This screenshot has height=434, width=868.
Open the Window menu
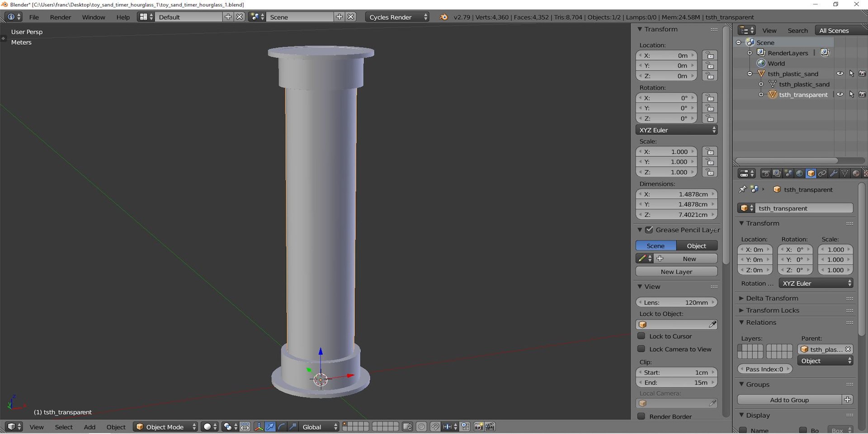[94, 17]
